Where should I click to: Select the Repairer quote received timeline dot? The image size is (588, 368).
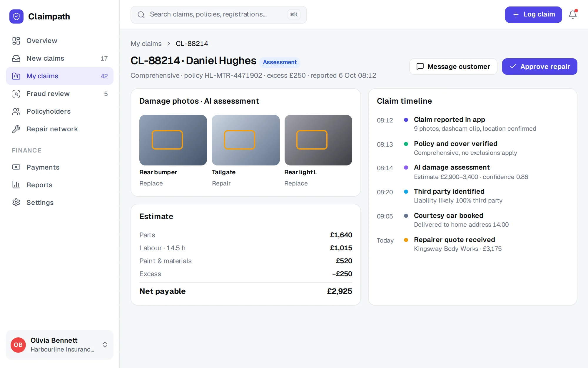coord(406,240)
